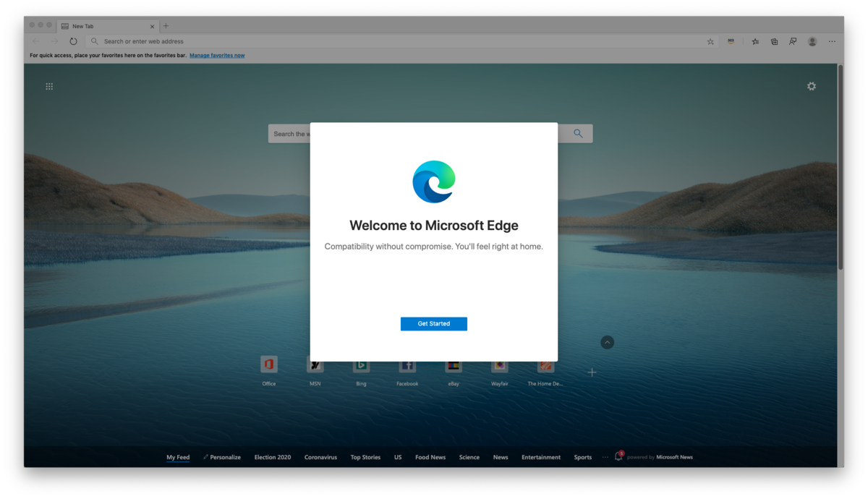Screen dimensions: 868x499
Task: Open the profile avatar
Action: click(x=812, y=41)
